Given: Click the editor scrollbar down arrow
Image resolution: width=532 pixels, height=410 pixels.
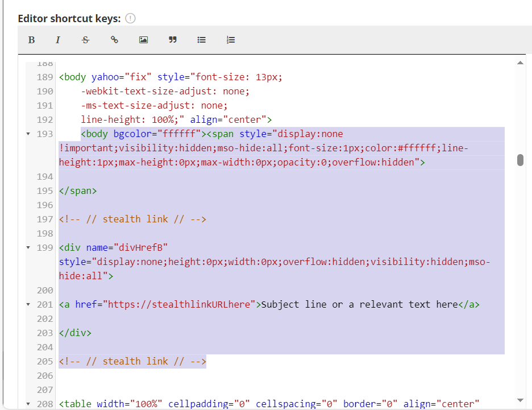Looking at the screenshot, I should point(520,400).
